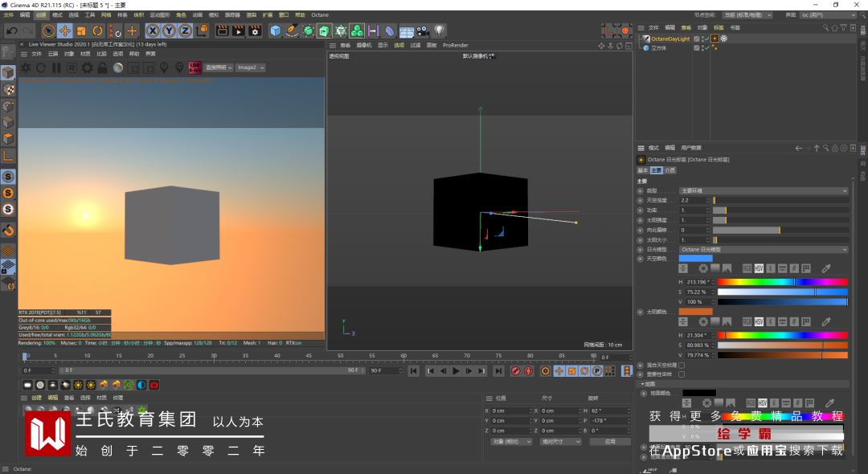The width and height of the screenshot is (868, 474).
Task: Toggle the X axis lock icon
Action: point(152,31)
